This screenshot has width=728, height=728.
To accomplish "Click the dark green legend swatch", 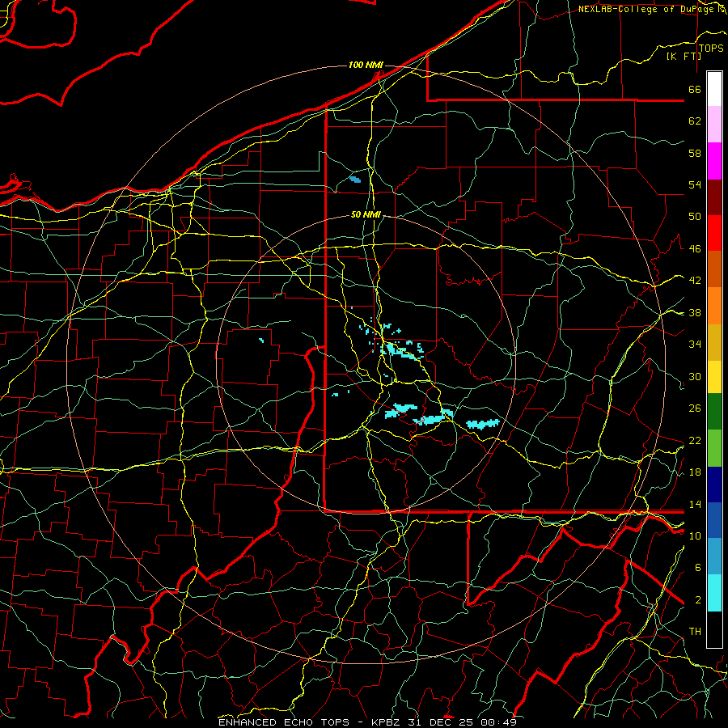I will [x=714, y=412].
